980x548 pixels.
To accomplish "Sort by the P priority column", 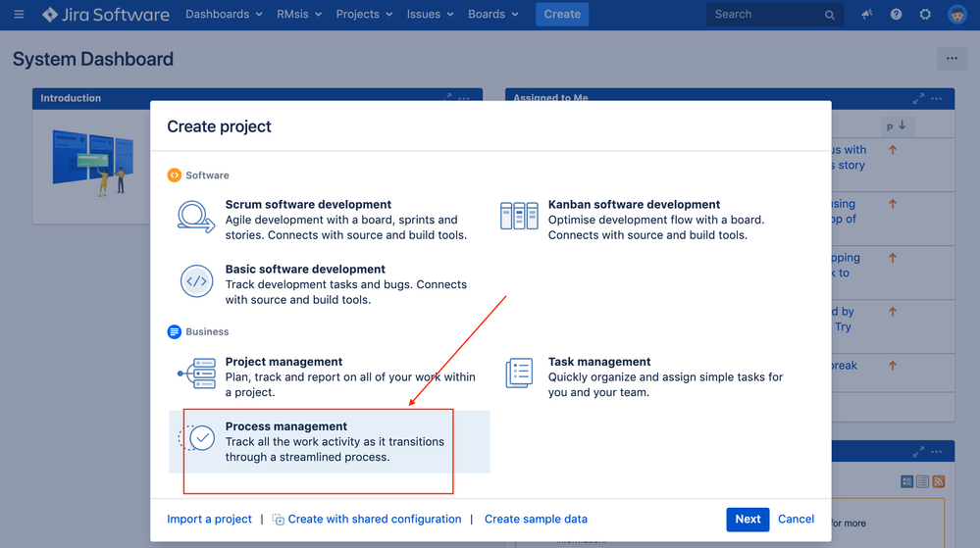I will pos(896,126).
